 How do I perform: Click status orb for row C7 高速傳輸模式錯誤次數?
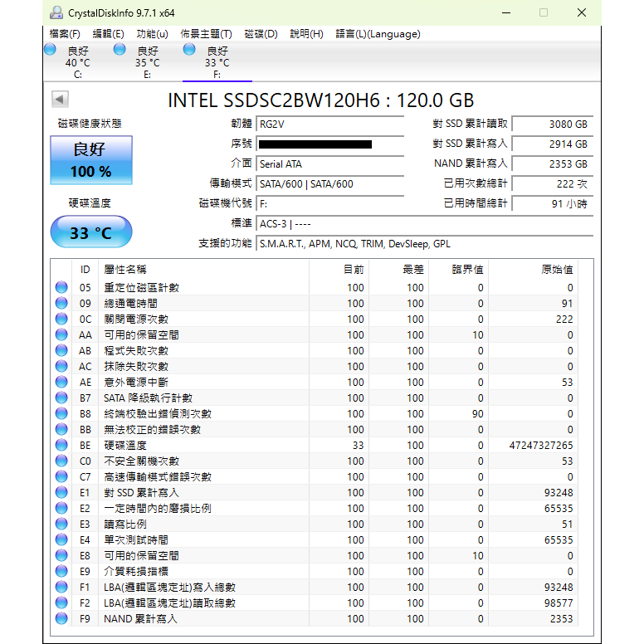(61, 476)
